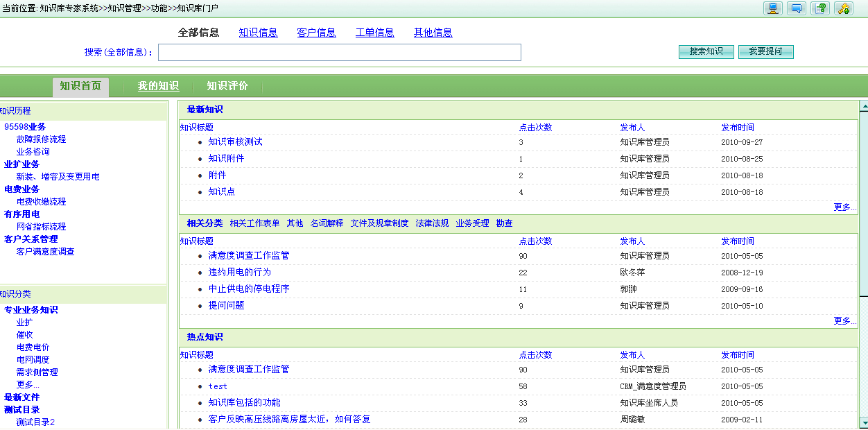Click the gold key with plus icon
Image resolution: width=868 pixels, height=430 pixels.
(844, 8)
